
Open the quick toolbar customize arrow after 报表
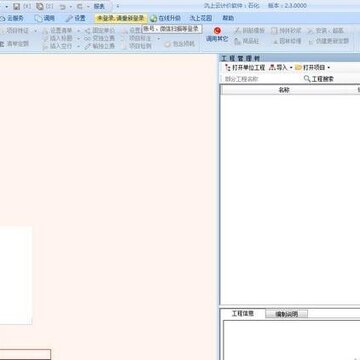[x=118, y=6]
